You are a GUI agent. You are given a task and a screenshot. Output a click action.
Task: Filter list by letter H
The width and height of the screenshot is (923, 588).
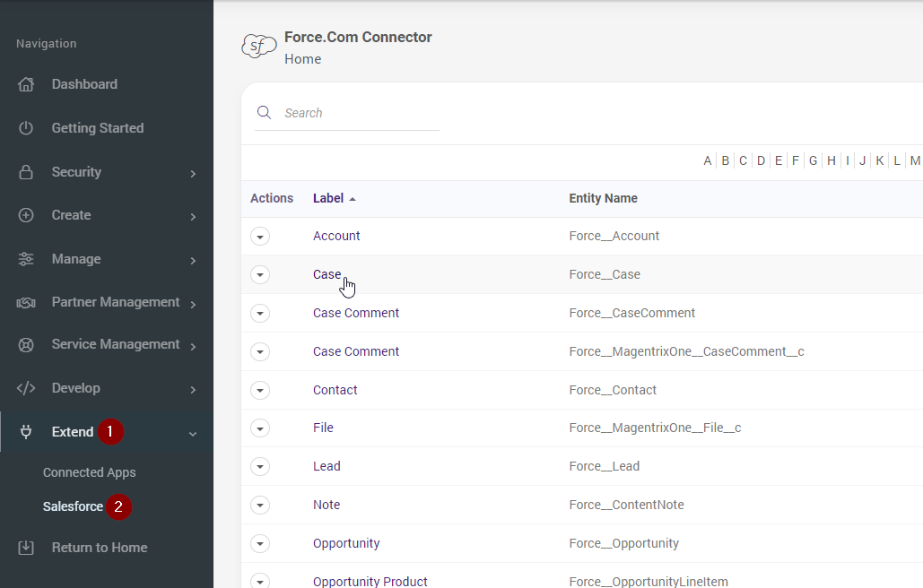point(832,160)
